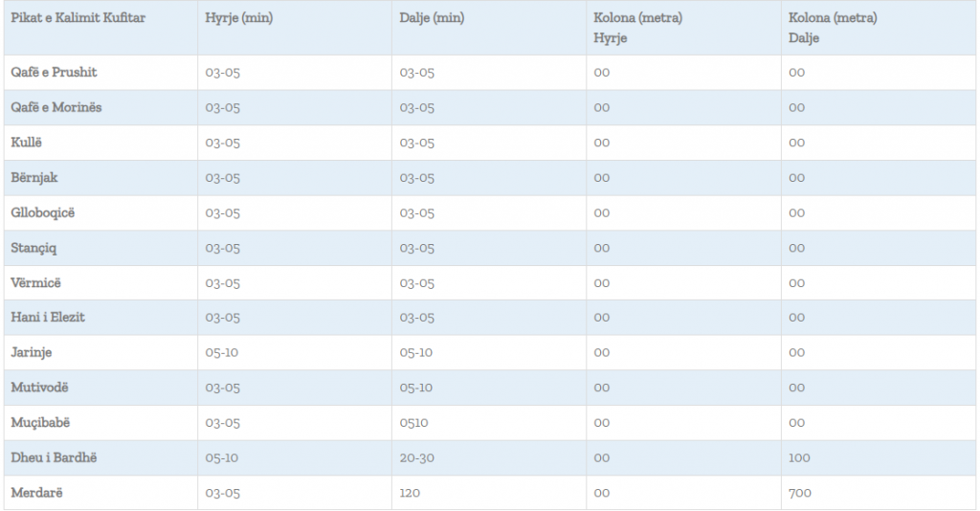Select the Vërmicë row label

pos(36,283)
